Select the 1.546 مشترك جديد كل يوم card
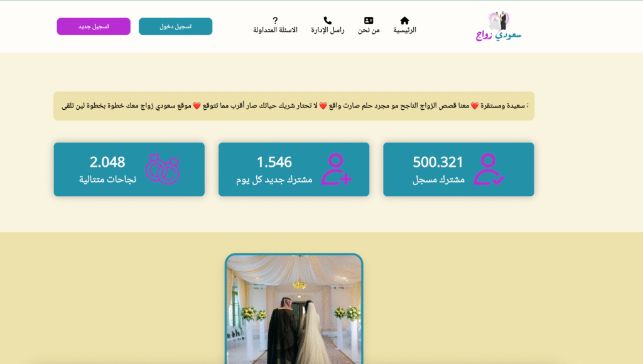This screenshot has height=364, width=643. (294, 169)
